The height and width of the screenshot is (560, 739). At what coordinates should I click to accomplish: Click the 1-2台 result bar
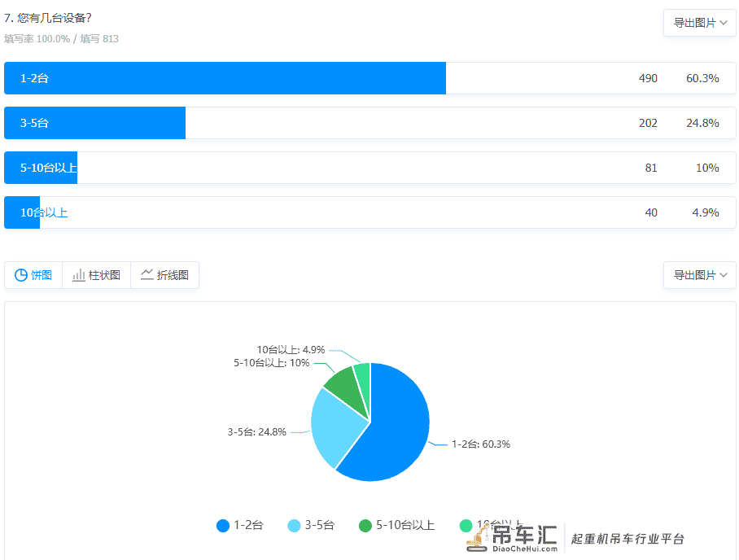[370, 78]
